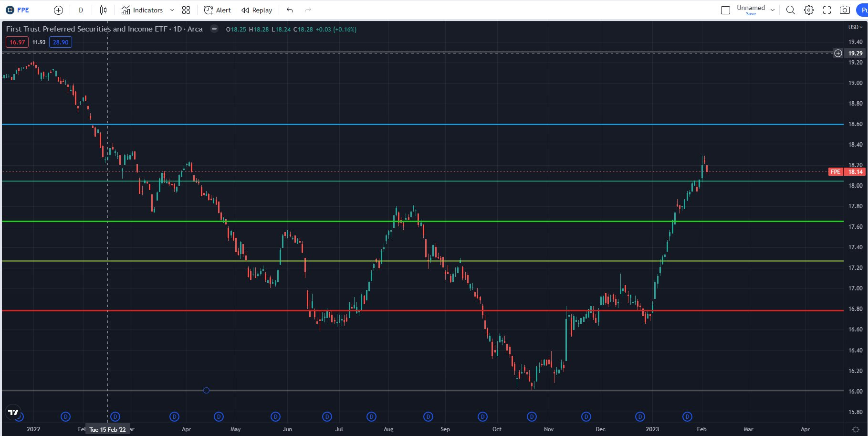Collapse the chart legend with the minus icon

click(214, 29)
